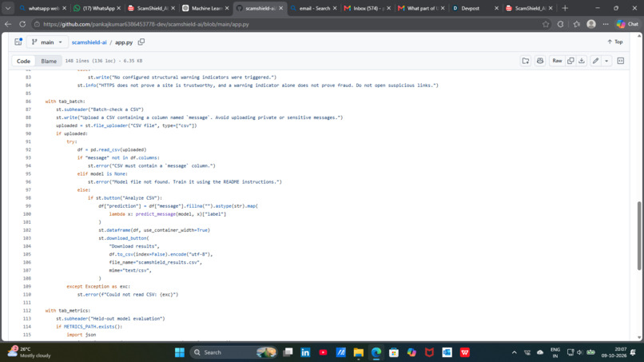Open file in github.dev icon
The image size is (644, 362).
526,61
